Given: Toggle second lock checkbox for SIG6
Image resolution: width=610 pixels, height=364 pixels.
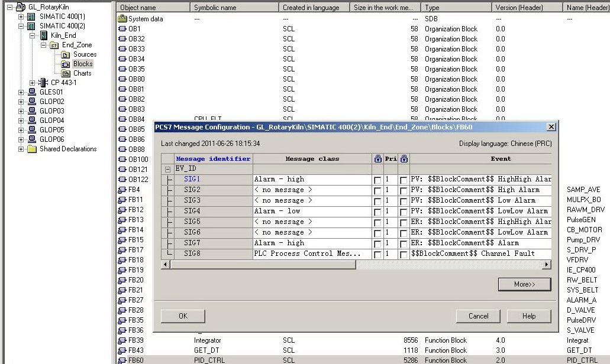Looking at the screenshot, I should tap(404, 233).
